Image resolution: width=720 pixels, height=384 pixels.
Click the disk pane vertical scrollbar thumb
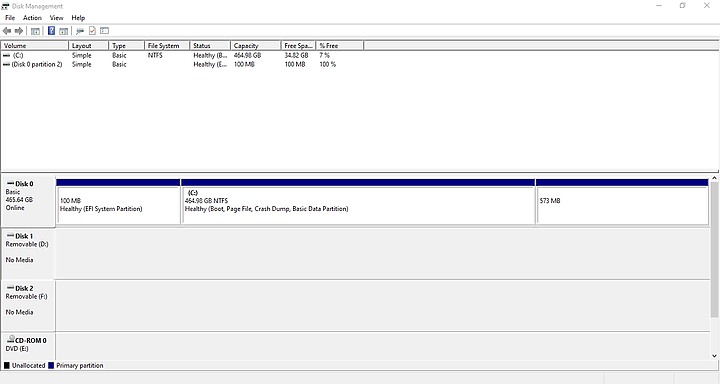click(714, 249)
